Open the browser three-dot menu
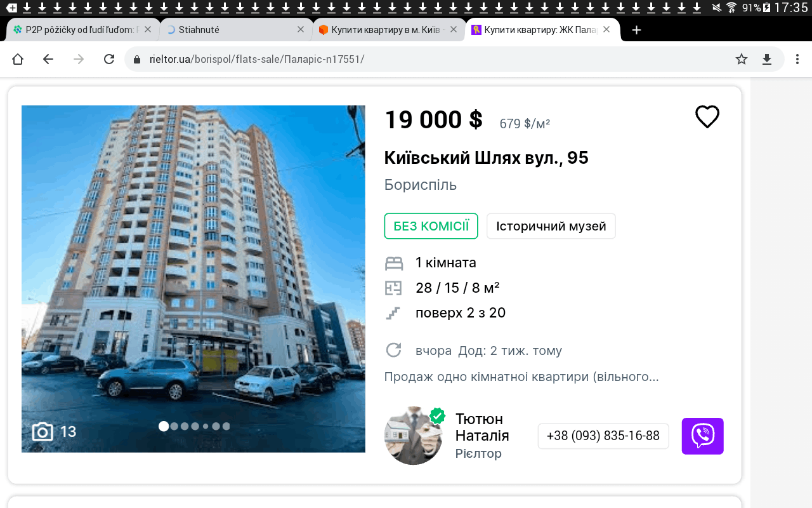This screenshot has width=812, height=508. (797, 59)
